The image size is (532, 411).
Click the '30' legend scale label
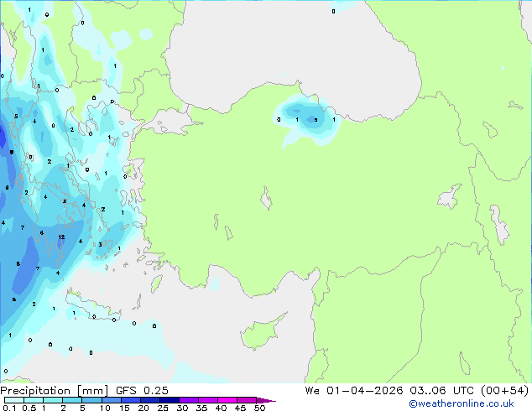click(x=182, y=408)
